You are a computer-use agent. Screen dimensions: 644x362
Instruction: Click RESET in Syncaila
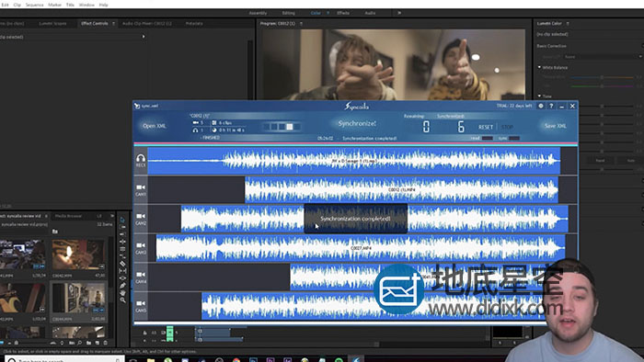click(486, 127)
